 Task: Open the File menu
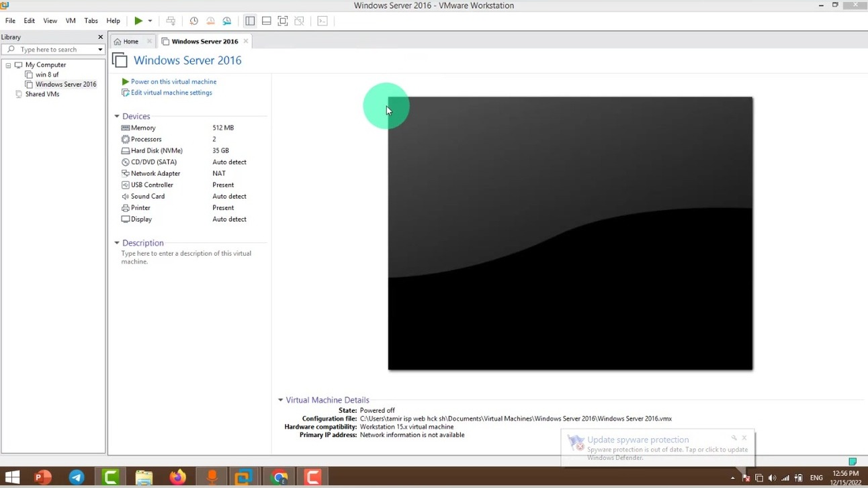click(10, 21)
